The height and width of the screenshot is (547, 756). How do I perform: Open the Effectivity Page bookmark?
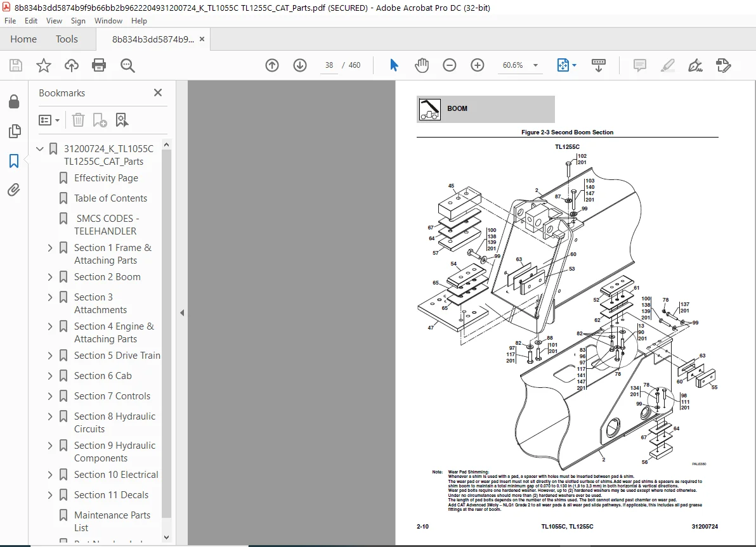click(x=106, y=178)
